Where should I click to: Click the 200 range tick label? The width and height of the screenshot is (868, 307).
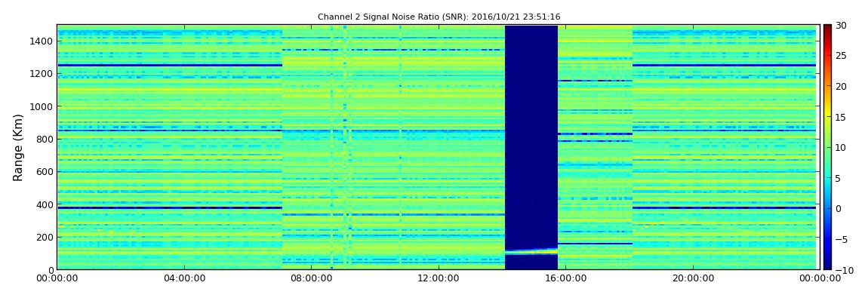[45, 238]
